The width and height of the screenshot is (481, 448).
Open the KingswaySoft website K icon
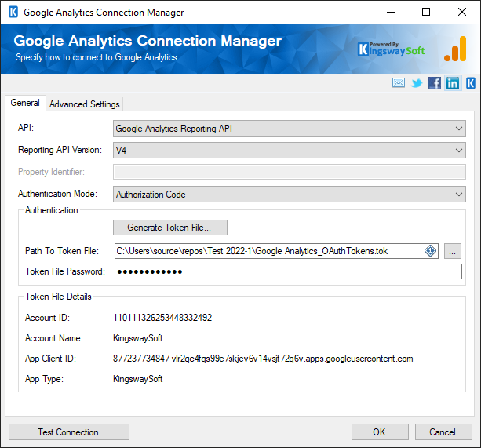tap(471, 83)
